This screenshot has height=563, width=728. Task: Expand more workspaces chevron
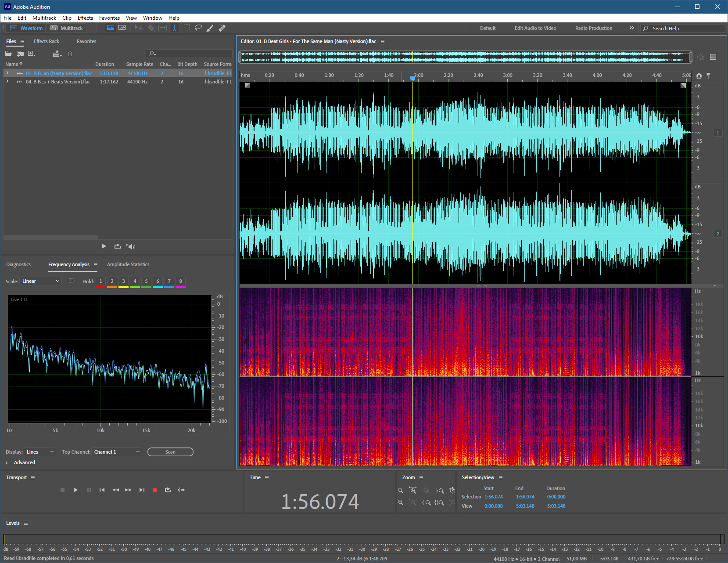(632, 28)
